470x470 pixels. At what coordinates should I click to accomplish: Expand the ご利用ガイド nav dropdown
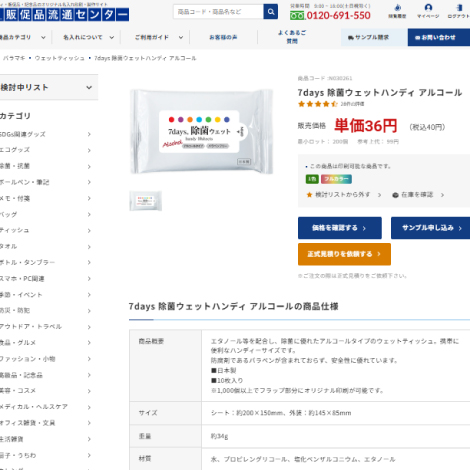tap(159, 37)
